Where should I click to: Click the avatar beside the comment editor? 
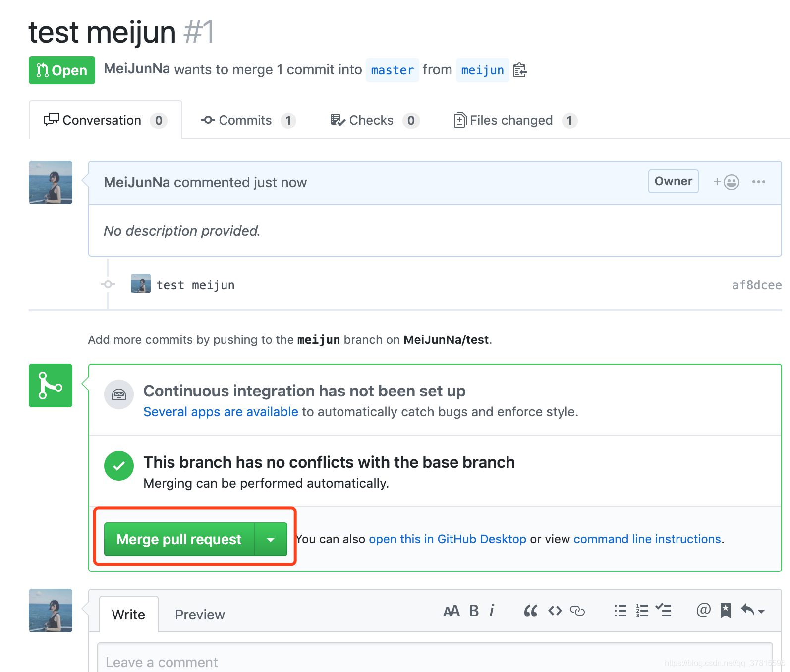click(x=51, y=611)
